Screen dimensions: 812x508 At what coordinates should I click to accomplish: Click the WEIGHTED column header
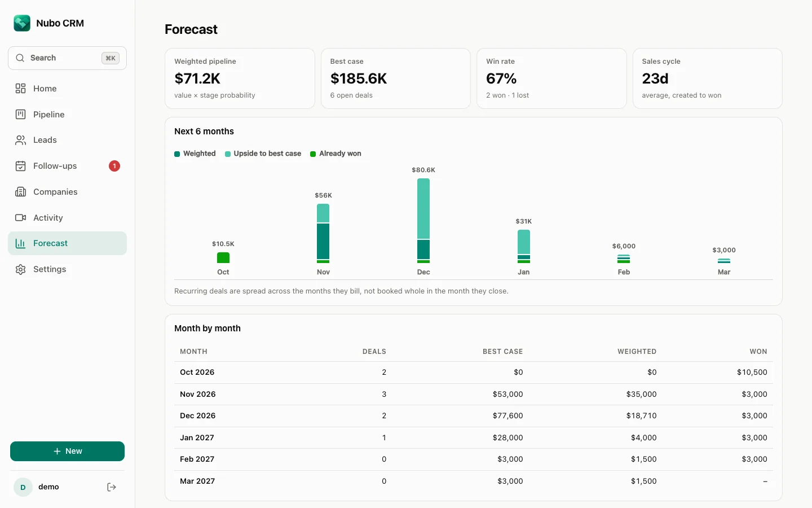pos(637,352)
